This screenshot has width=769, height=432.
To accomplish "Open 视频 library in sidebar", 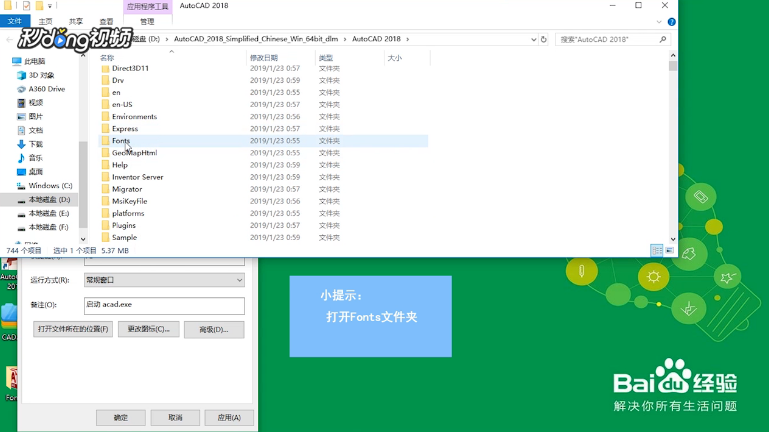I will [x=35, y=102].
